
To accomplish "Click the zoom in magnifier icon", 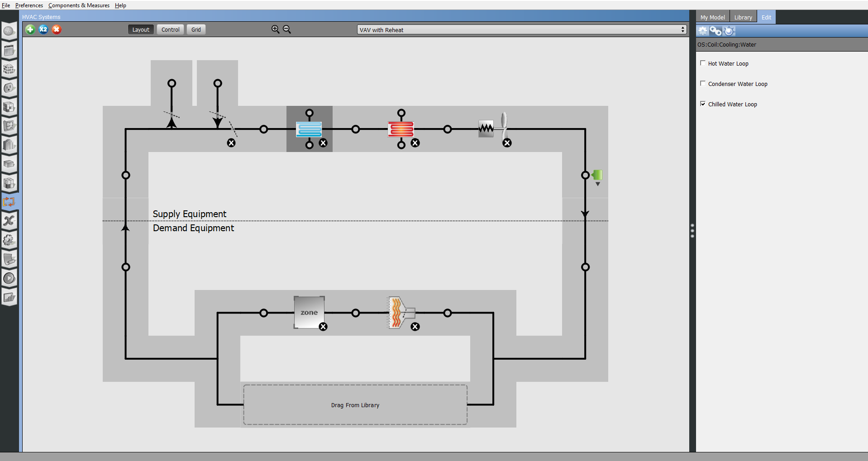I will coord(275,29).
